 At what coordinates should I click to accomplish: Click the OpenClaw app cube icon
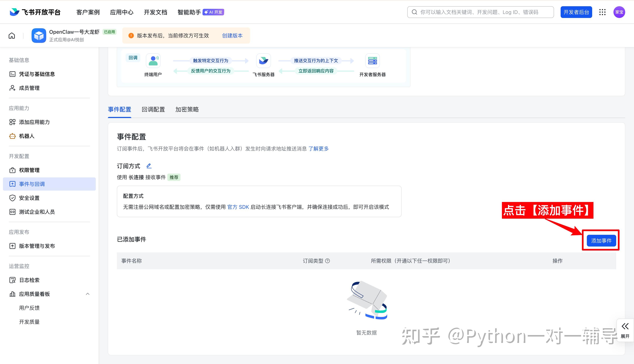(x=39, y=36)
